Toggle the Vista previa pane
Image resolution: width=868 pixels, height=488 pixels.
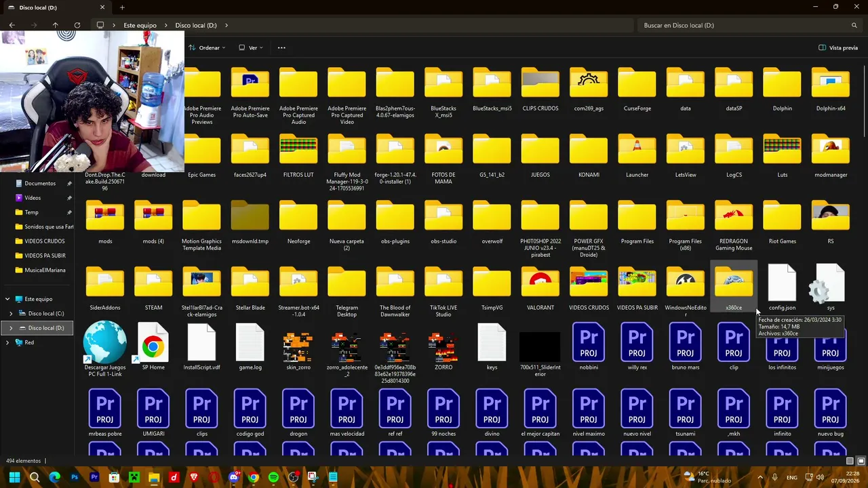pos(838,47)
